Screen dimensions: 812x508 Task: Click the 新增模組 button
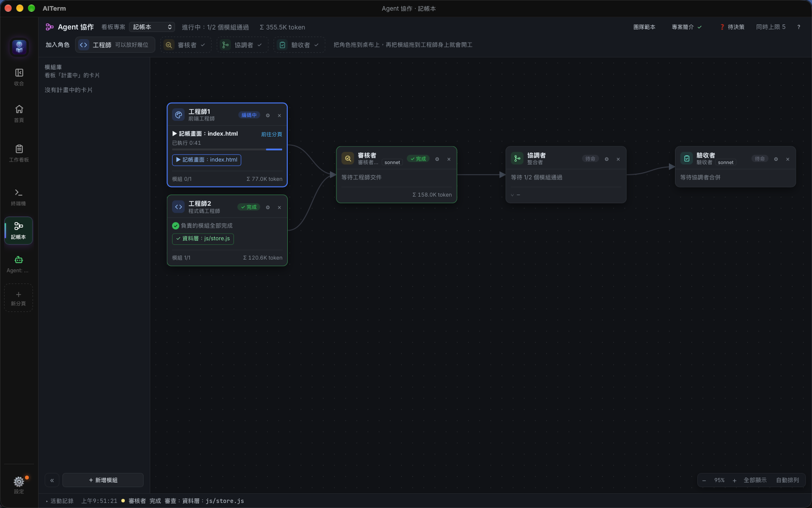[103, 480]
